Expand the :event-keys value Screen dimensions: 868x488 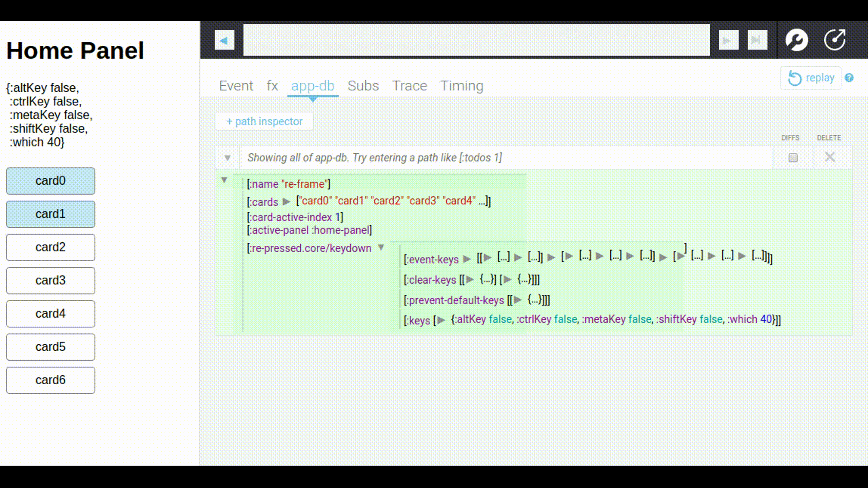tap(467, 259)
